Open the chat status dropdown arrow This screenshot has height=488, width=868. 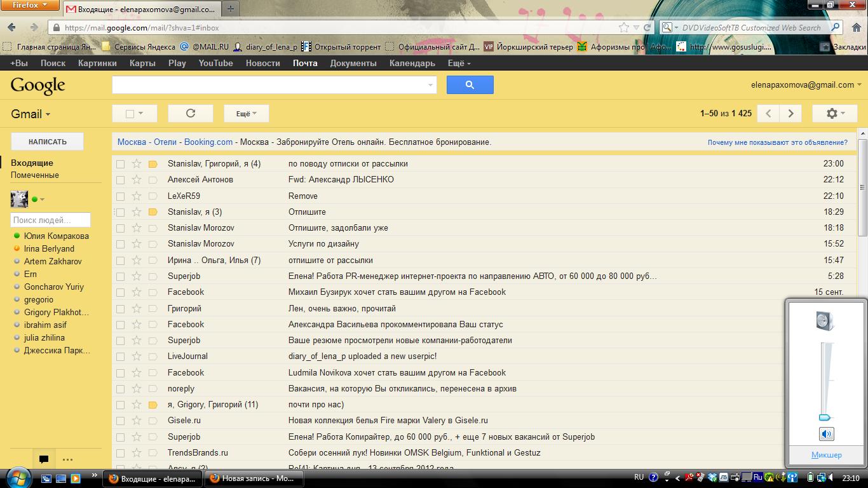tap(42, 200)
